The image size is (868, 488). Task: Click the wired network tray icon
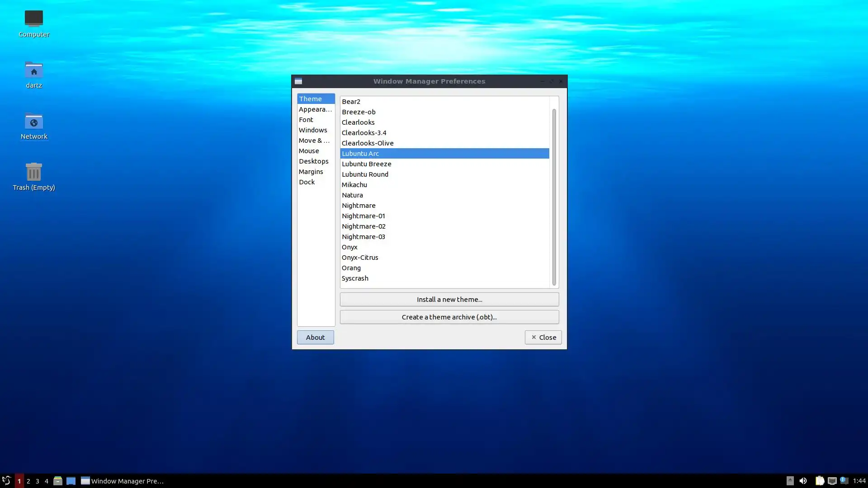coord(832,481)
